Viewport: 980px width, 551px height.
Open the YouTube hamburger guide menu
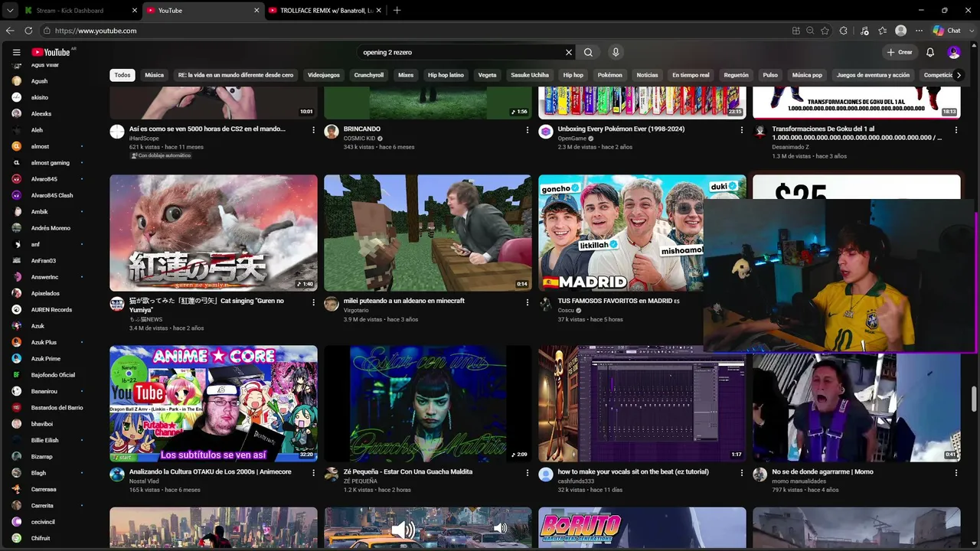tap(16, 52)
